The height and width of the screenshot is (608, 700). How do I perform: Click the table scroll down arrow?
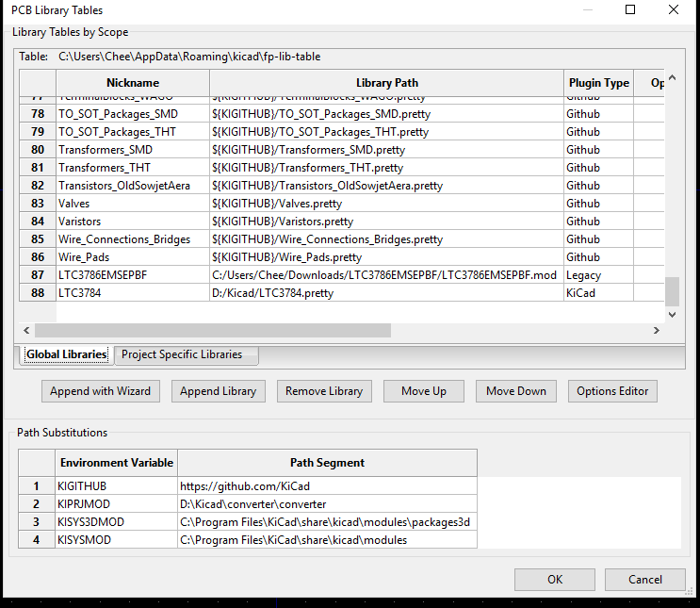[673, 315]
